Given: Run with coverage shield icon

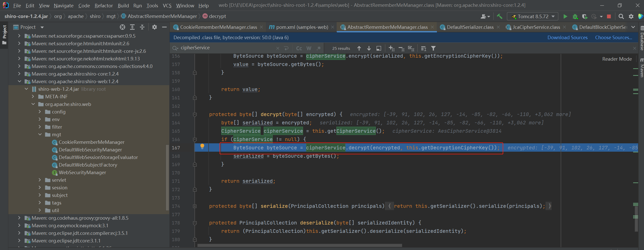Looking at the screenshot, I should [x=585, y=16].
